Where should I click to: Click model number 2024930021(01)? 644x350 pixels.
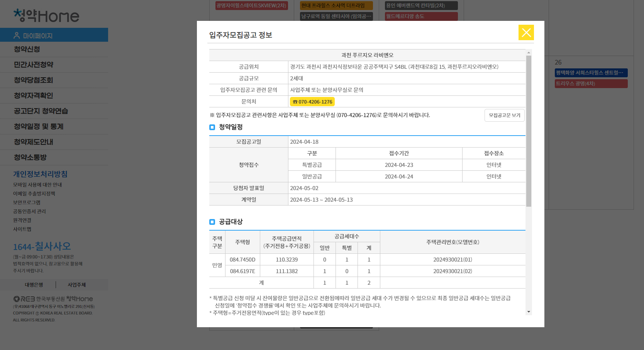(452, 260)
